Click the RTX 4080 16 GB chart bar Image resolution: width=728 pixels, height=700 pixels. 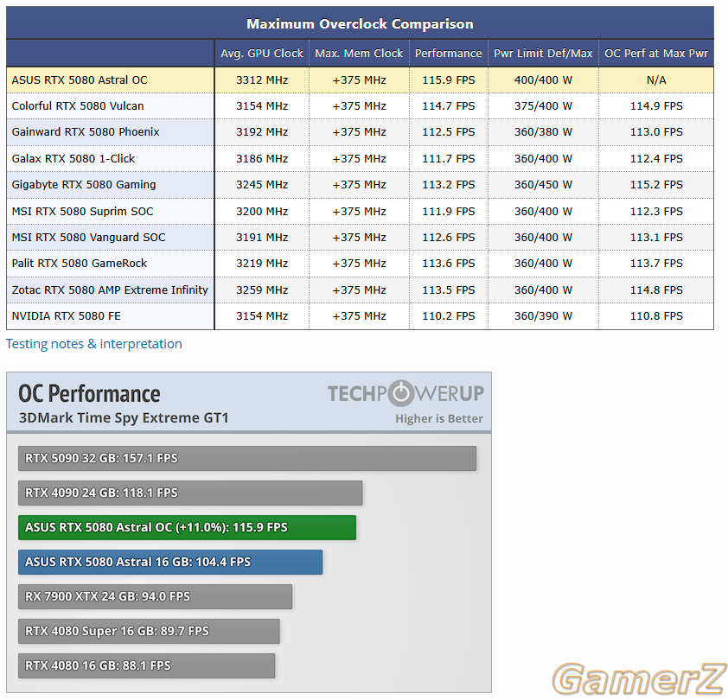pyautogui.click(x=147, y=665)
